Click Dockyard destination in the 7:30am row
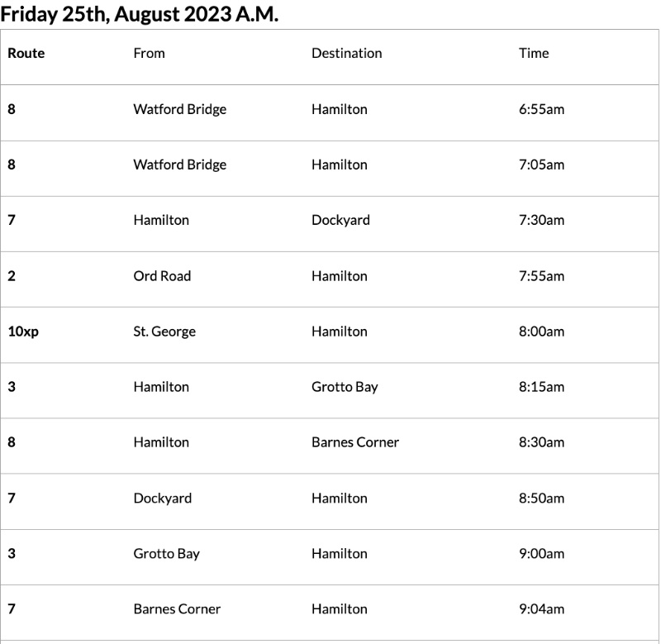The width and height of the screenshot is (661, 644). point(340,220)
